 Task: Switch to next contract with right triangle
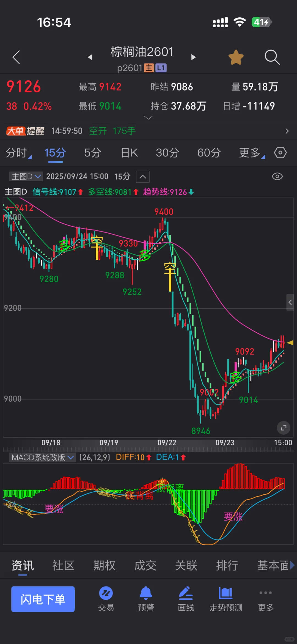click(x=193, y=57)
